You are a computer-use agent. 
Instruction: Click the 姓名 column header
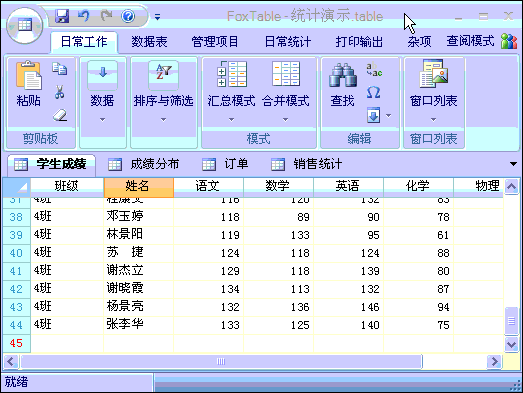click(139, 186)
